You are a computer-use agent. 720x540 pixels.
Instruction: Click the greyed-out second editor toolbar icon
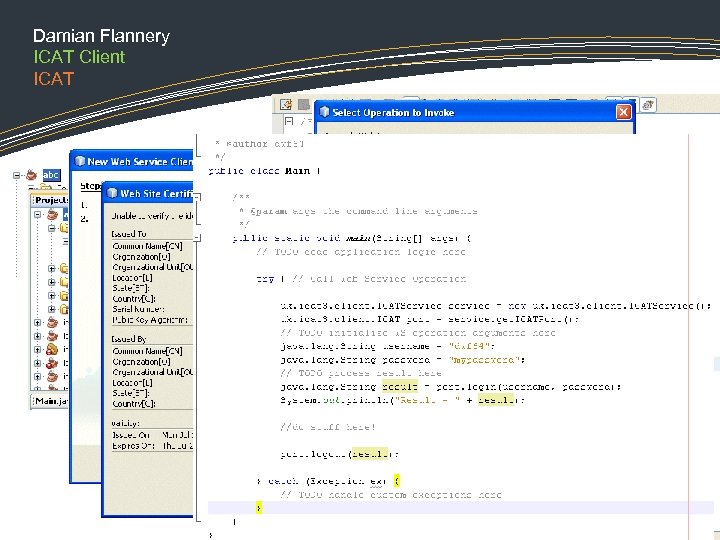pyautogui.click(x=304, y=105)
